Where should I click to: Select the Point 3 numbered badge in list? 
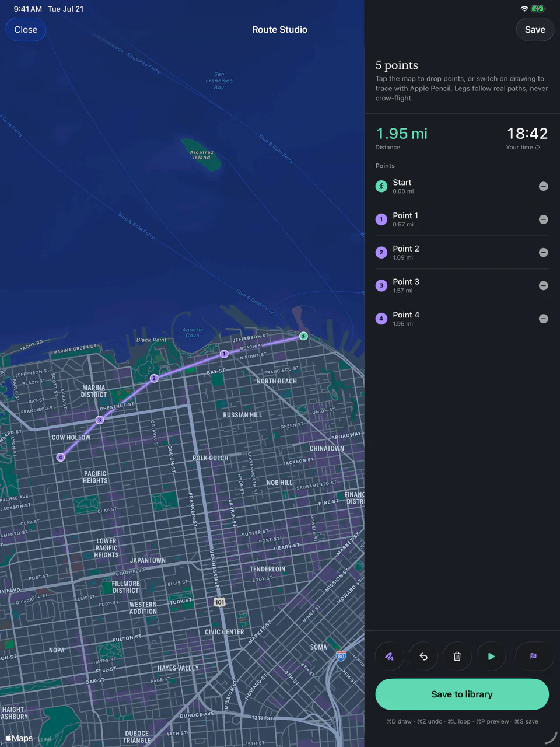[x=381, y=285]
